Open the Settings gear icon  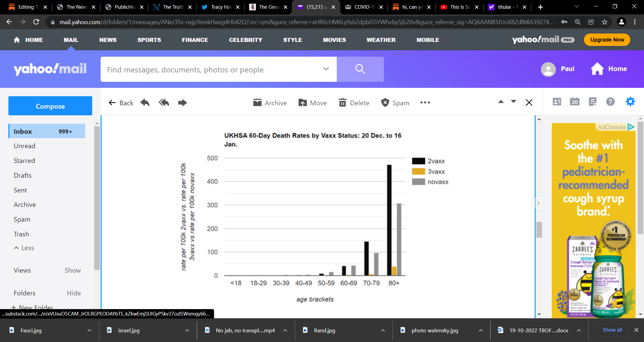(630, 101)
